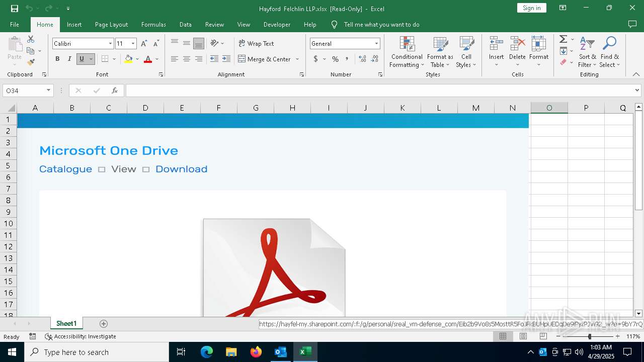
Task: Increase font size with the larger A icon
Action: [144, 44]
